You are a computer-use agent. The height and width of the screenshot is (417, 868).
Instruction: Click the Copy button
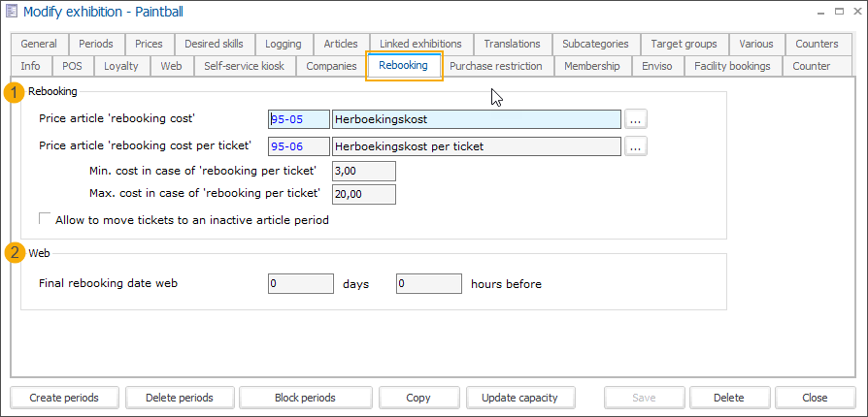click(x=417, y=398)
